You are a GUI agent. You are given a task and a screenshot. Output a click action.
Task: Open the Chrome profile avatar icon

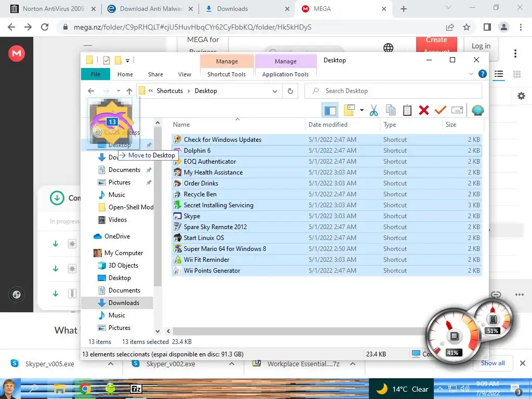[504, 27]
